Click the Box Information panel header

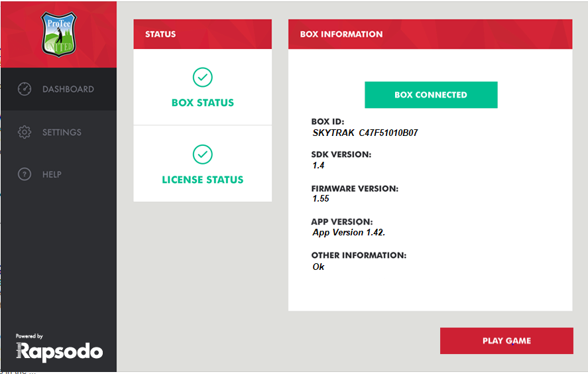coord(430,34)
